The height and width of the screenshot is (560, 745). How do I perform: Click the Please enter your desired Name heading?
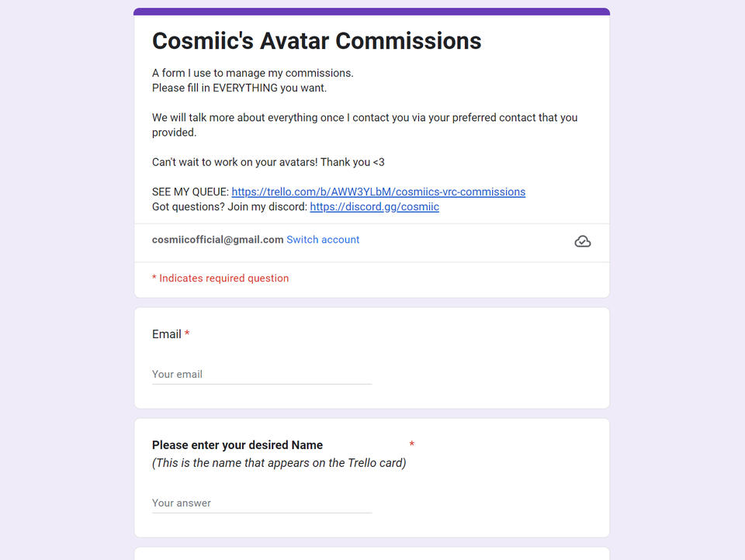[237, 445]
